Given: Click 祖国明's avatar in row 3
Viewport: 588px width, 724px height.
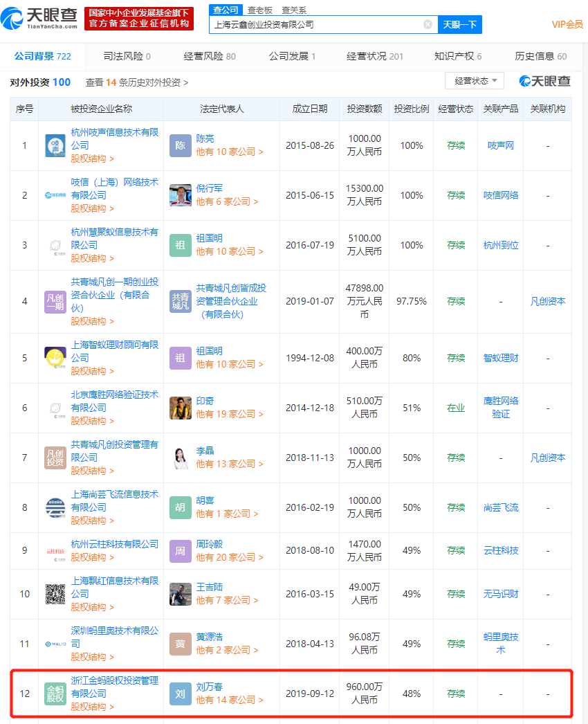Looking at the screenshot, I should [x=181, y=245].
